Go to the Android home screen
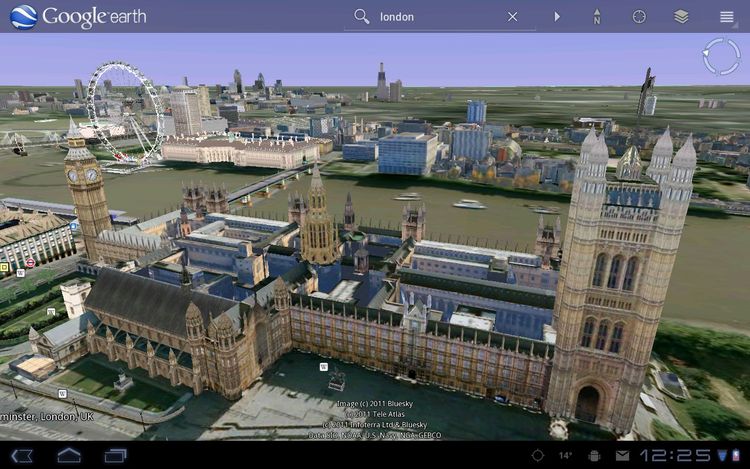 tap(69, 455)
